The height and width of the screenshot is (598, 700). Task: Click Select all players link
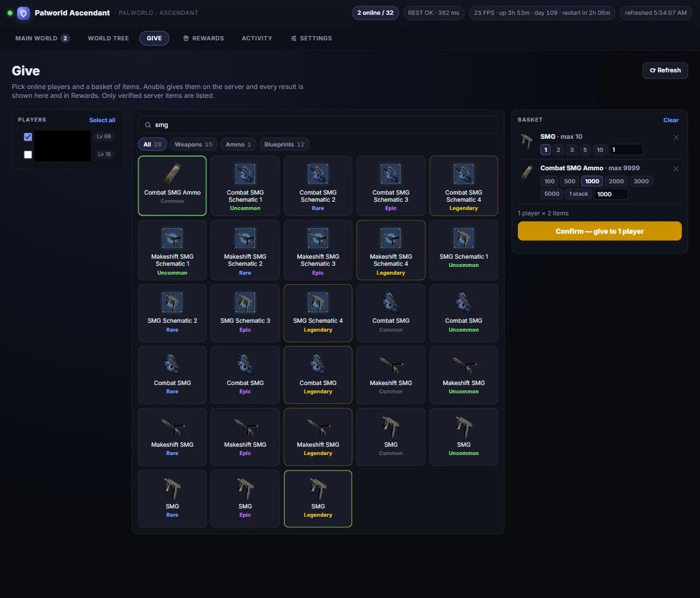[102, 120]
